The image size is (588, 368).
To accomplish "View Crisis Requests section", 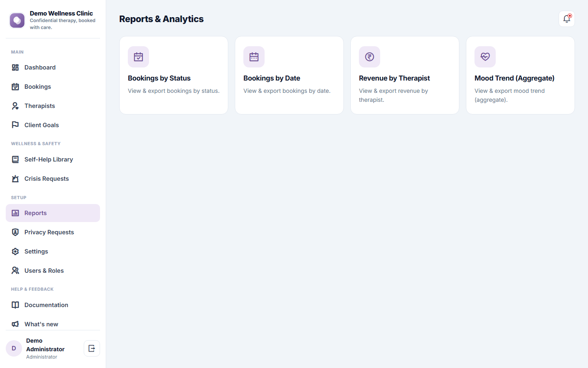I will 53,179.
